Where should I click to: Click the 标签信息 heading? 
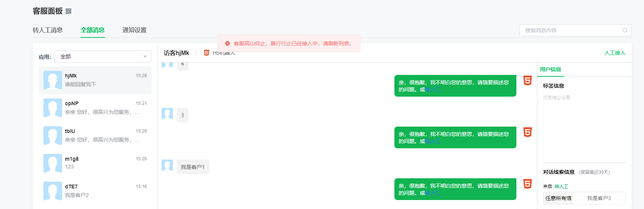coord(553,86)
